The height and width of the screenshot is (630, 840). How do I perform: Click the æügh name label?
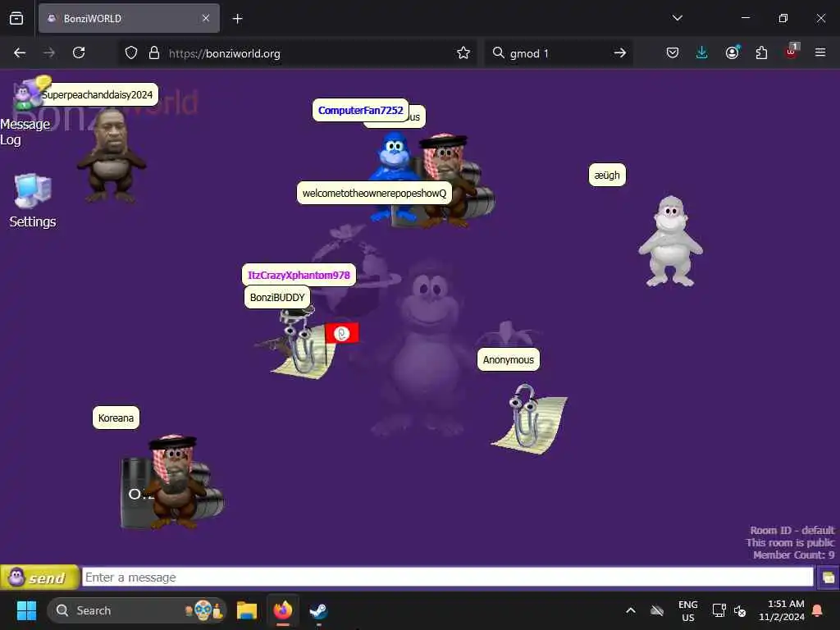[607, 176]
